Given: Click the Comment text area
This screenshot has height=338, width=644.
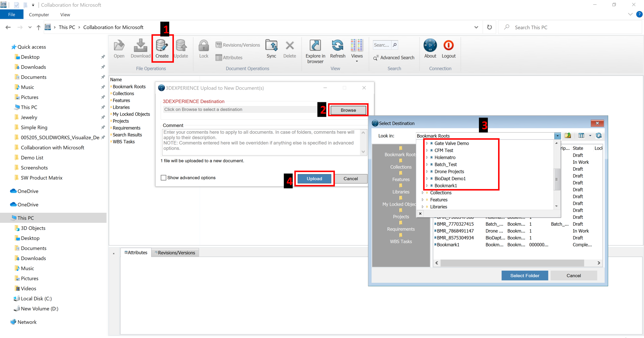Looking at the screenshot, I should pyautogui.click(x=262, y=142).
